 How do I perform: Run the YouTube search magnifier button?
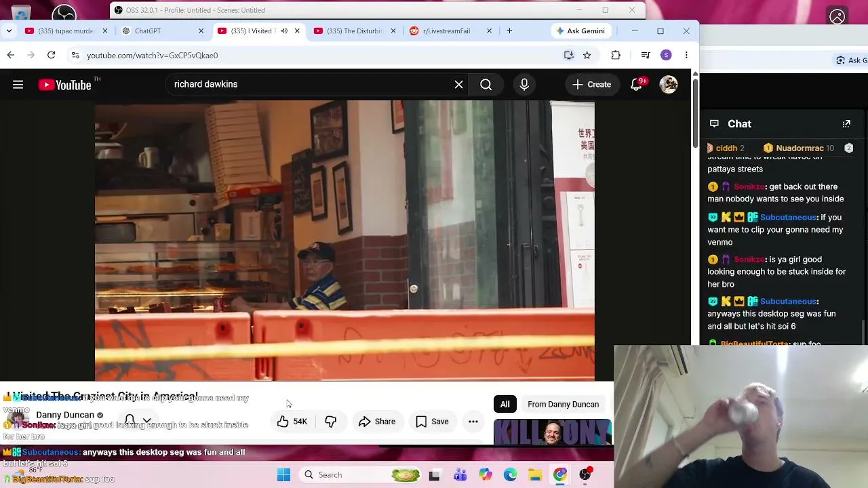[x=486, y=85]
